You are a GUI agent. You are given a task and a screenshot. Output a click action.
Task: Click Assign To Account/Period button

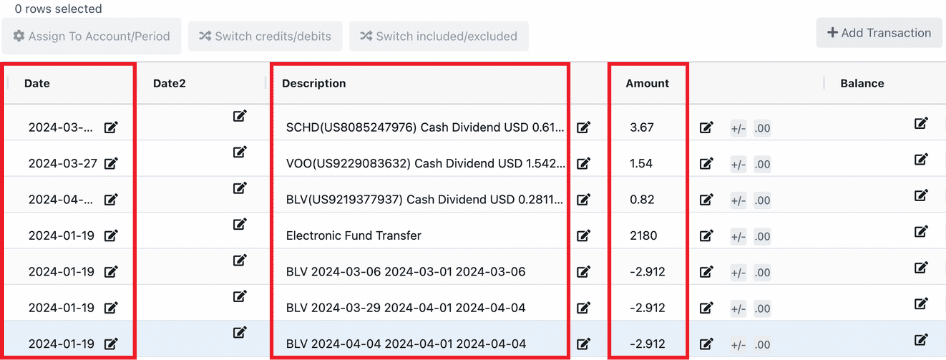91,36
